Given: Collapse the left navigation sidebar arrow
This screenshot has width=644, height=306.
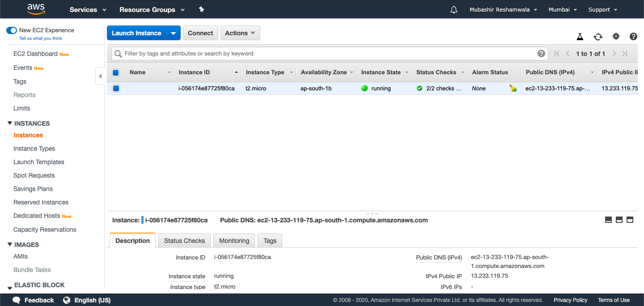Looking at the screenshot, I should (100, 76).
